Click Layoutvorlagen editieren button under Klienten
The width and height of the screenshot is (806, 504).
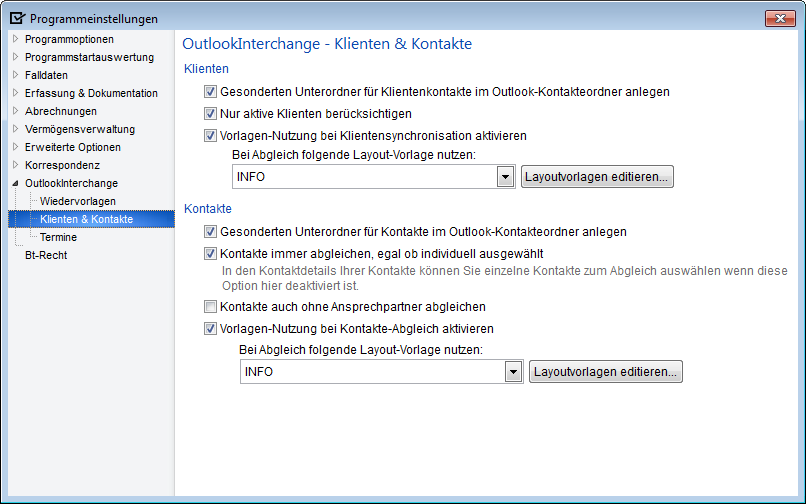coord(597,177)
